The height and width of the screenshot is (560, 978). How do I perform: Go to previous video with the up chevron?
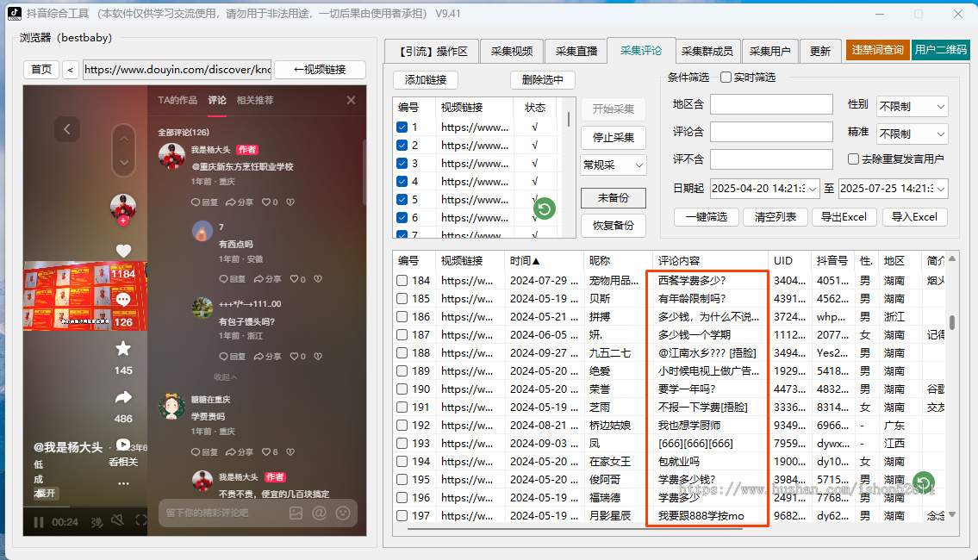[x=124, y=139]
